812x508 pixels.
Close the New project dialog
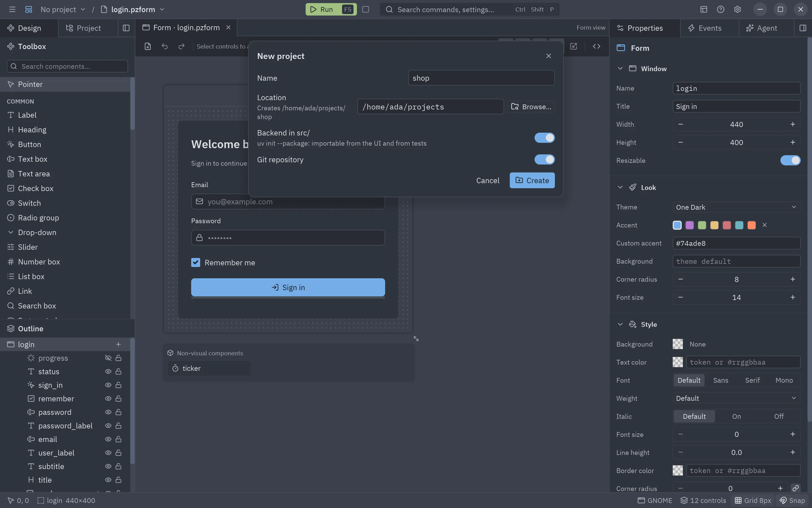point(548,56)
